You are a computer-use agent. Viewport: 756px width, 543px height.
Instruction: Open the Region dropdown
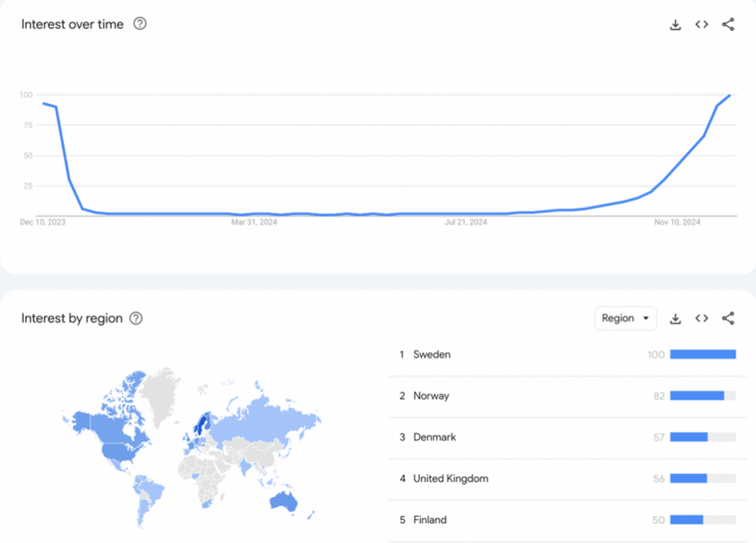click(626, 318)
